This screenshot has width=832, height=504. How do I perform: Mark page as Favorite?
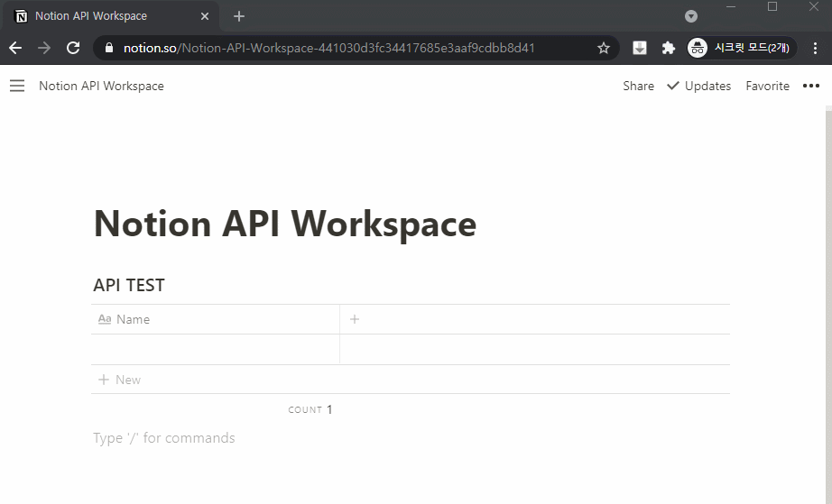pos(767,86)
